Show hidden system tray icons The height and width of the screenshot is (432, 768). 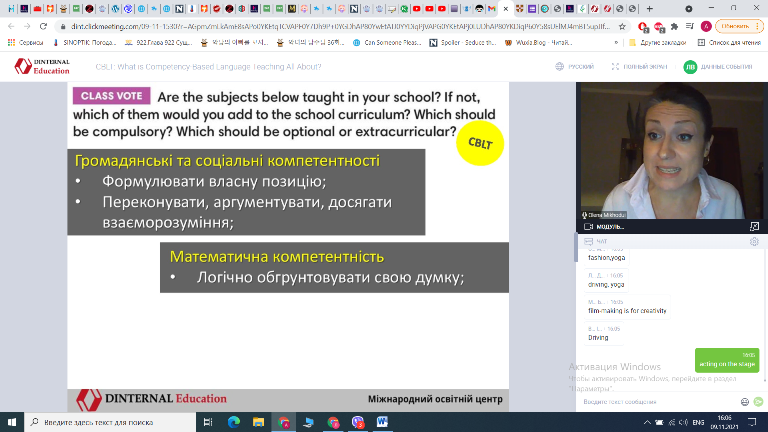647,422
